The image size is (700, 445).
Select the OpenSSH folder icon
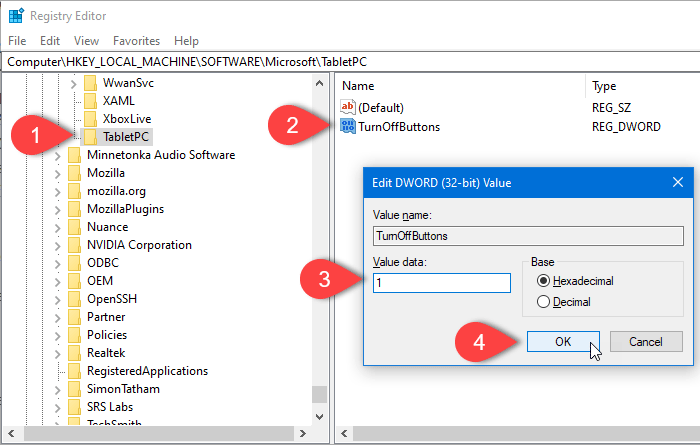(72, 299)
